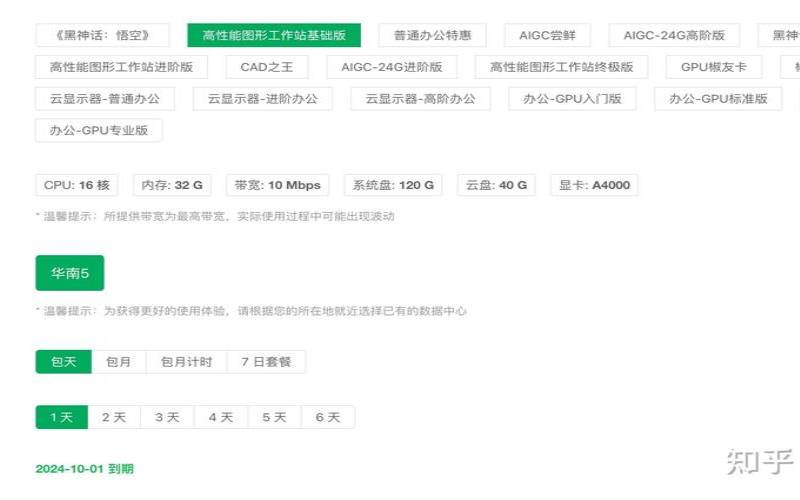Choose 4 天 duration

point(221,417)
